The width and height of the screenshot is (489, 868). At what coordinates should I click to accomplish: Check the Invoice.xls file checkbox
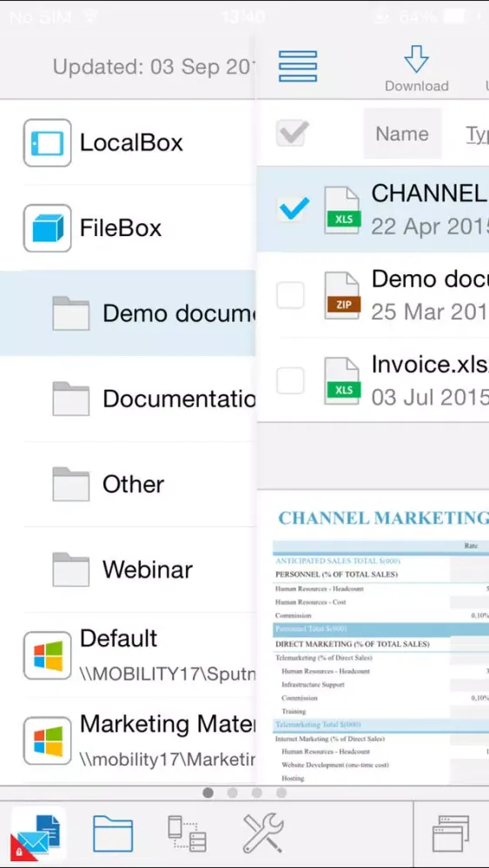point(290,380)
